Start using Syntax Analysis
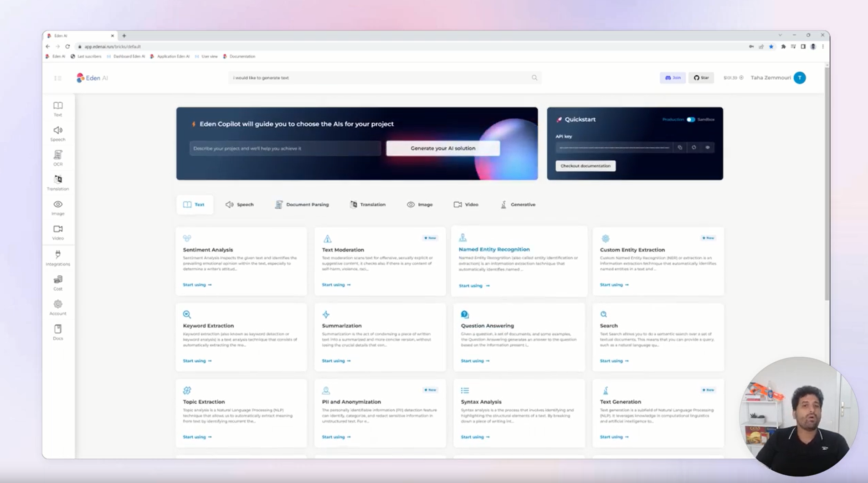Image resolution: width=868 pixels, height=483 pixels. pos(475,437)
